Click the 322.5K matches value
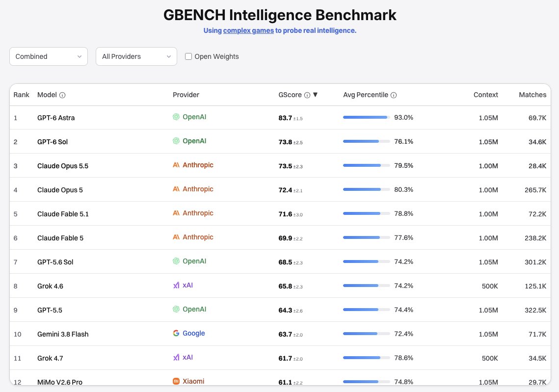The height and width of the screenshot is (392, 559). pos(535,311)
